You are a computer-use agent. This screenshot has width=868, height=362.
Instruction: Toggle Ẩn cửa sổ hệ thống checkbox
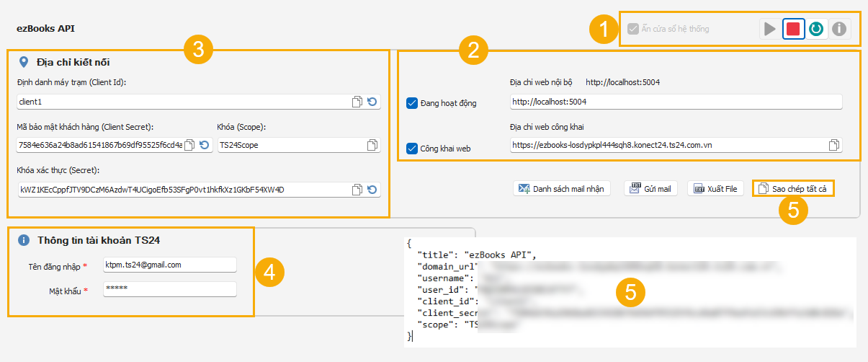pos(633,29)
